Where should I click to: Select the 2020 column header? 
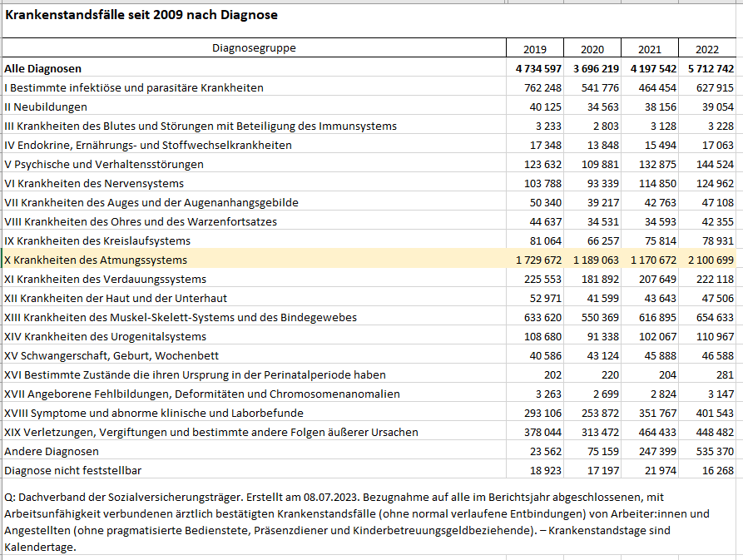592,49
